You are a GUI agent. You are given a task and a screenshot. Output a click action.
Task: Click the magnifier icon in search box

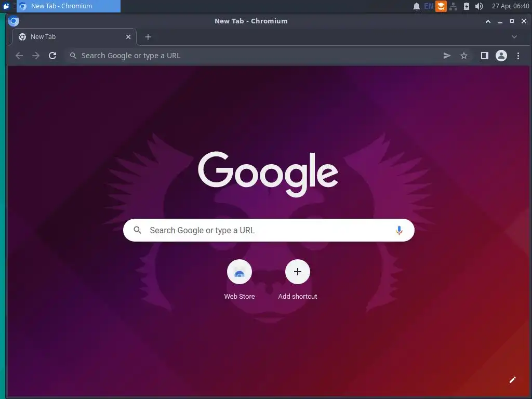point(137,230)
